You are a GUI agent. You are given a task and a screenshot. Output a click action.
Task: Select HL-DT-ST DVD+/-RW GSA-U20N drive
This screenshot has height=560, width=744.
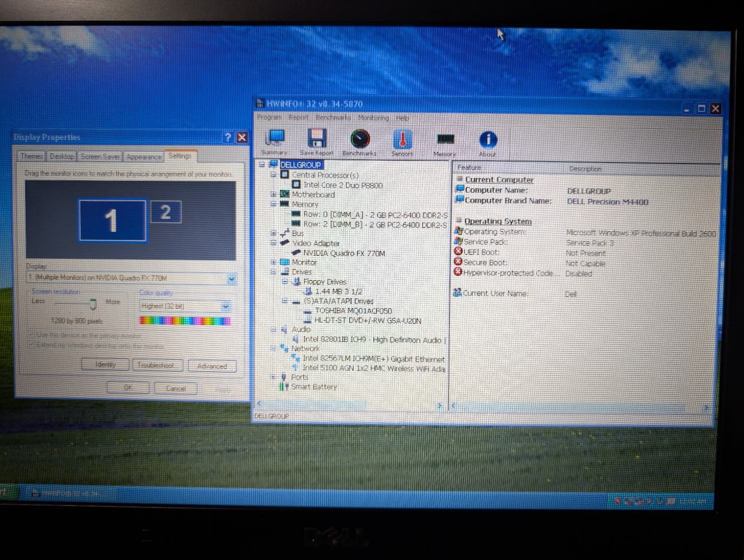click(368, 320)
